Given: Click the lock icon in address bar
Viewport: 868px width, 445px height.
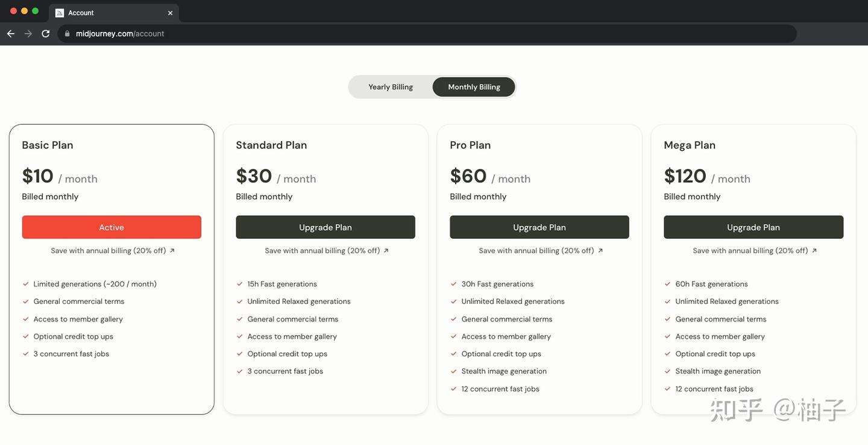Looking at the screenshot, I should point(67,34).
